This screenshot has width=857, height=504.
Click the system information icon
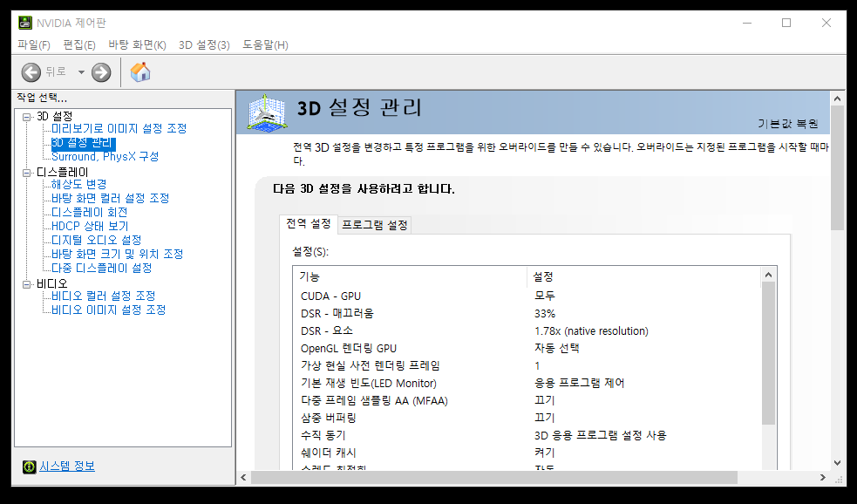29,467
